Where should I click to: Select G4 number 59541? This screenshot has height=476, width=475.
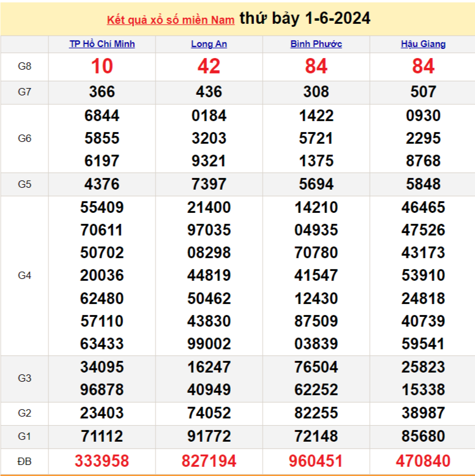coord(424,344)
